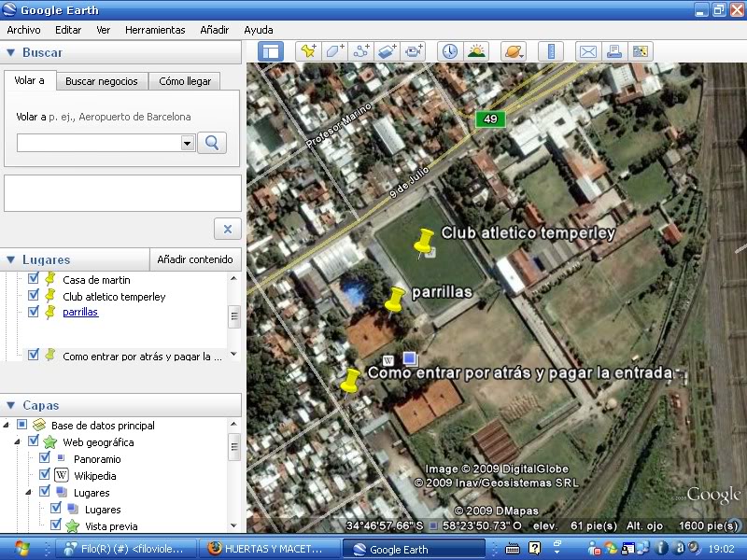Open the Windows Start button
Viewport: 747px width, 560px height.
tap(21, 549)
